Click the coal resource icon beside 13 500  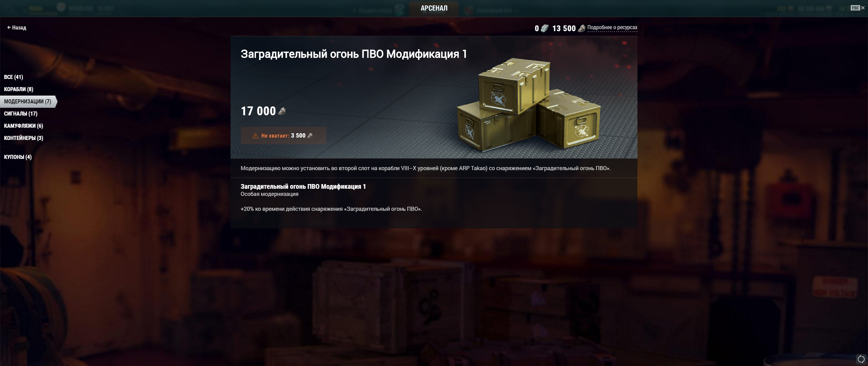(581, 28)
